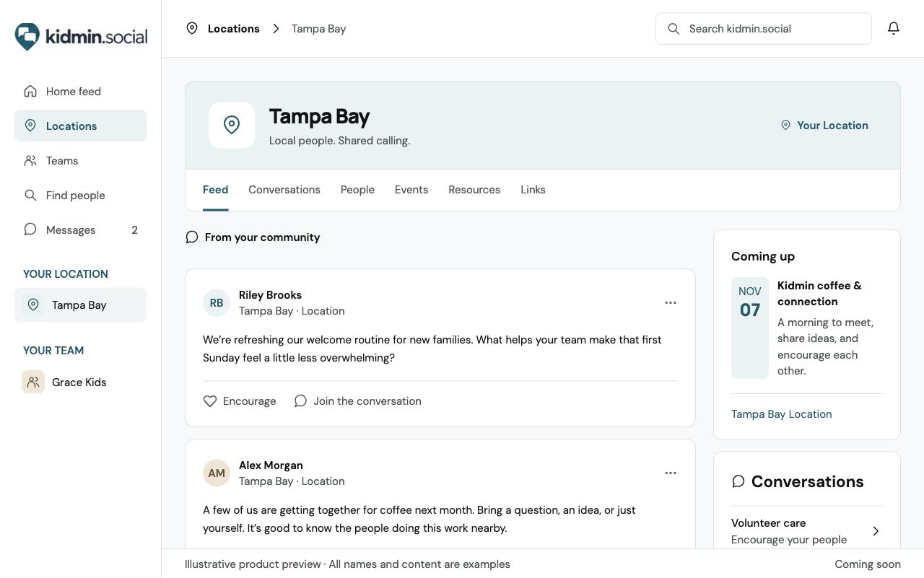The width and height of the screenshot is (924, 578).
Task: Click the Home feed house icon
Action: point(30,91)
